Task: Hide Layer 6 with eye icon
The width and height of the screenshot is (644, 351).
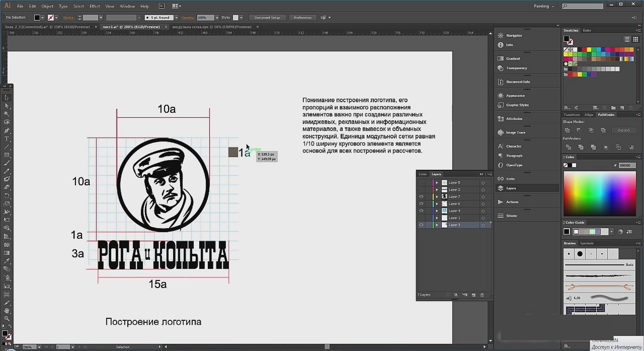Action: coord(421,203)
